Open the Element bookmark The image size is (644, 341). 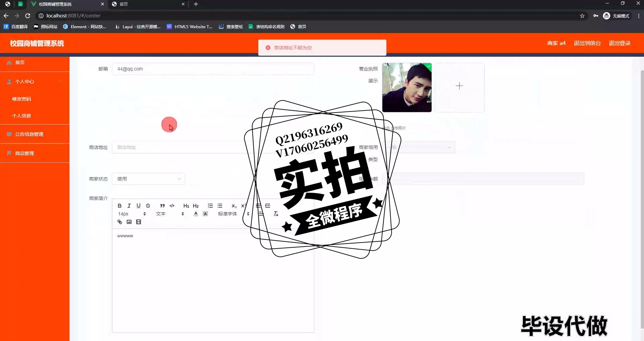point(85,27)
